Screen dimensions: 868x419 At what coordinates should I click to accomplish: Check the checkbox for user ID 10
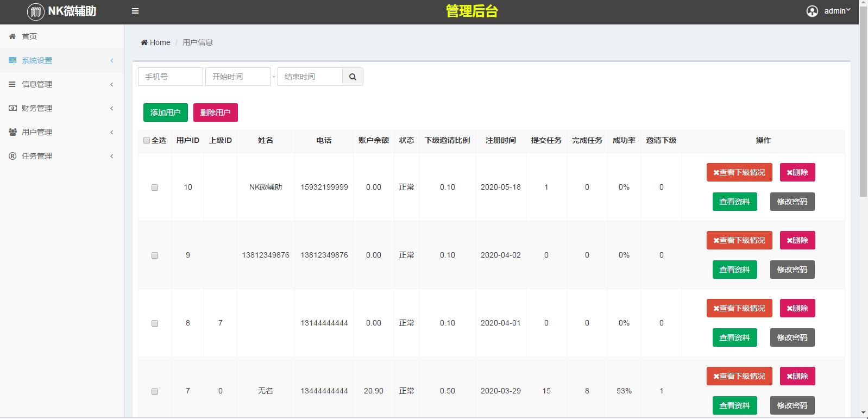click(155, 187)
